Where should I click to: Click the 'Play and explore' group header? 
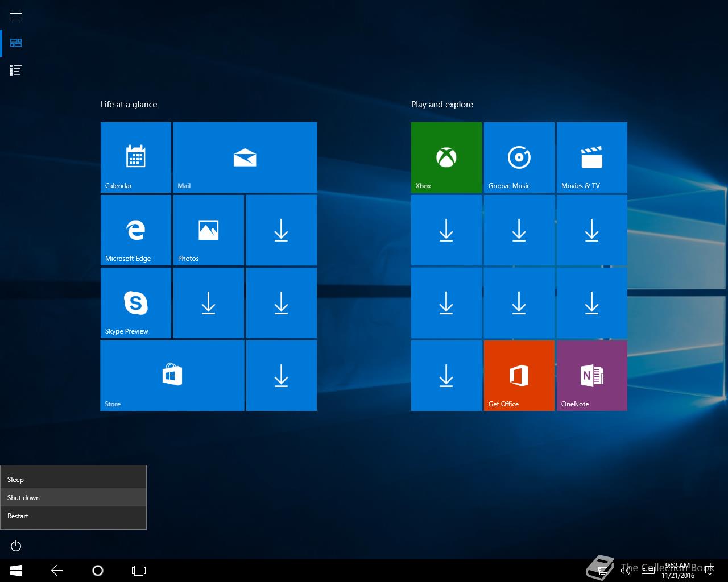(x=442, y=105)
